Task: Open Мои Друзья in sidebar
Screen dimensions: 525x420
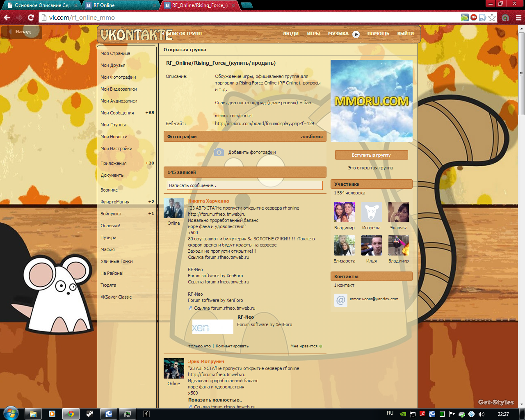Action: (x=113, y=65)
